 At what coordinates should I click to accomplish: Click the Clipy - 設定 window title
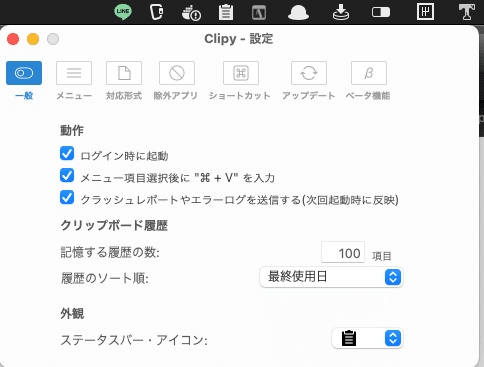coord(239,39)
